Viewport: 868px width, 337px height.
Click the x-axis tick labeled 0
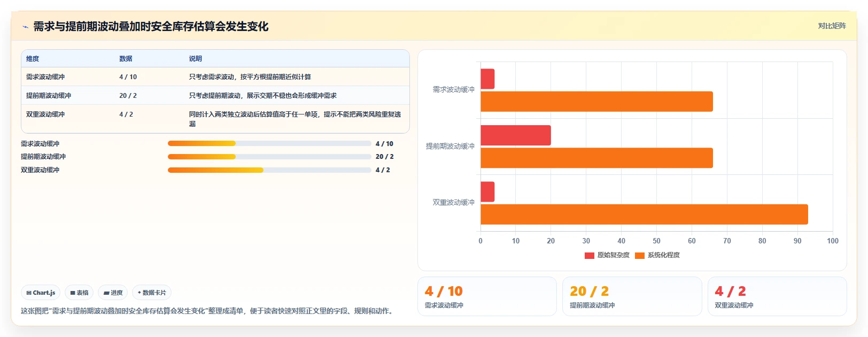click(x=480, y=241)
